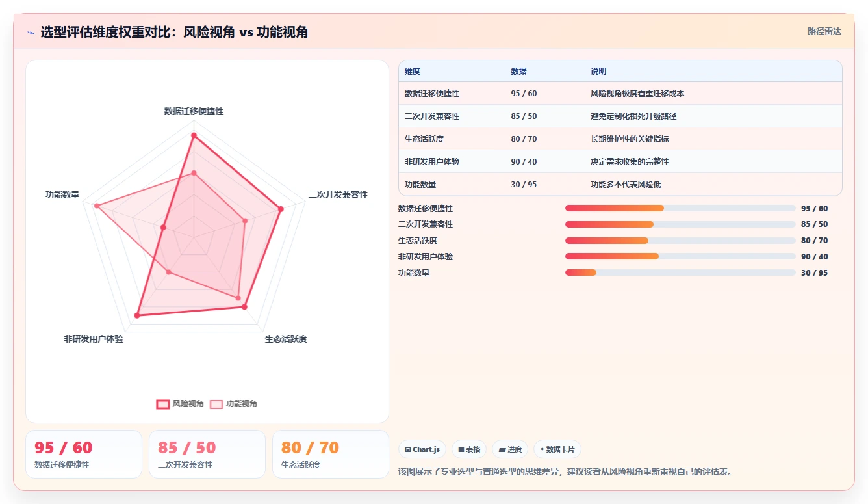Click 风险视角极度看重迁移成本 description

point(637,94)
